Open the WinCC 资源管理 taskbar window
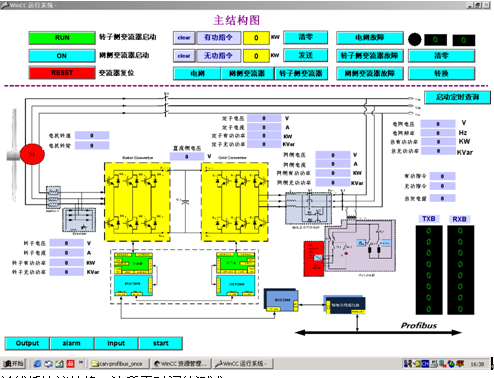 pyautogui.click(x=181, y=363)
